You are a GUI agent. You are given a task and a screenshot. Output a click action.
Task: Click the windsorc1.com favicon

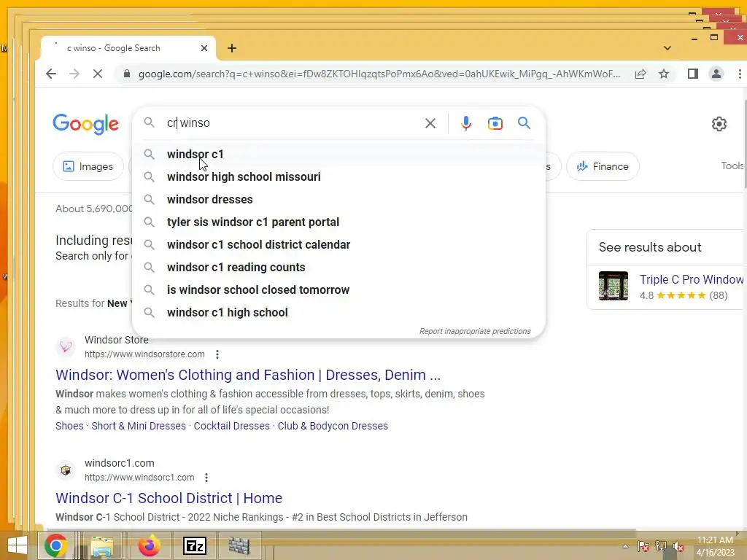(66, 470)
